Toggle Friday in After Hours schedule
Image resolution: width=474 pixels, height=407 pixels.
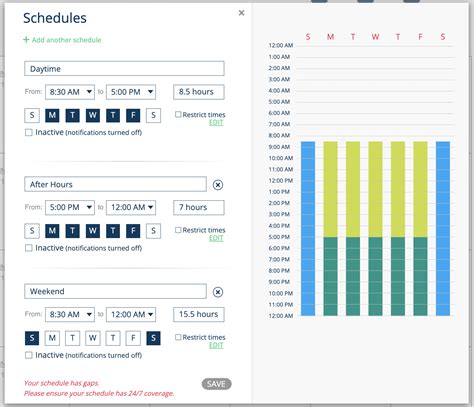coord(133,231)
